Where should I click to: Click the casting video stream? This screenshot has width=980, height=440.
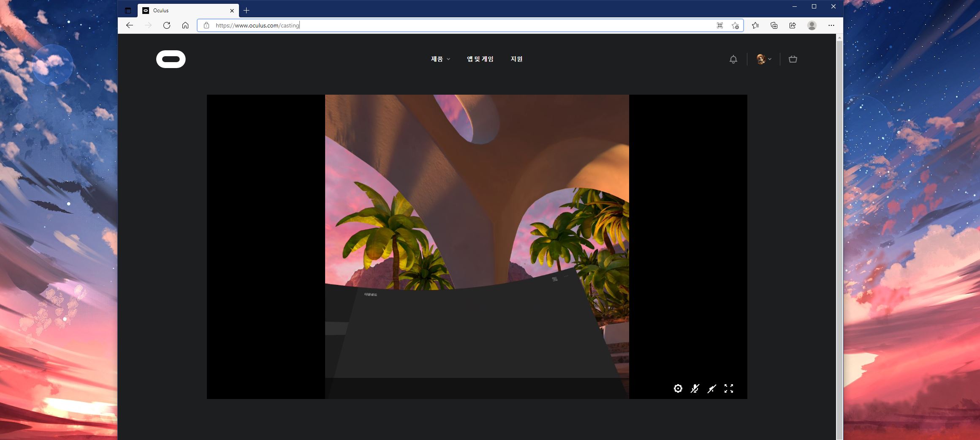(477, 247)
